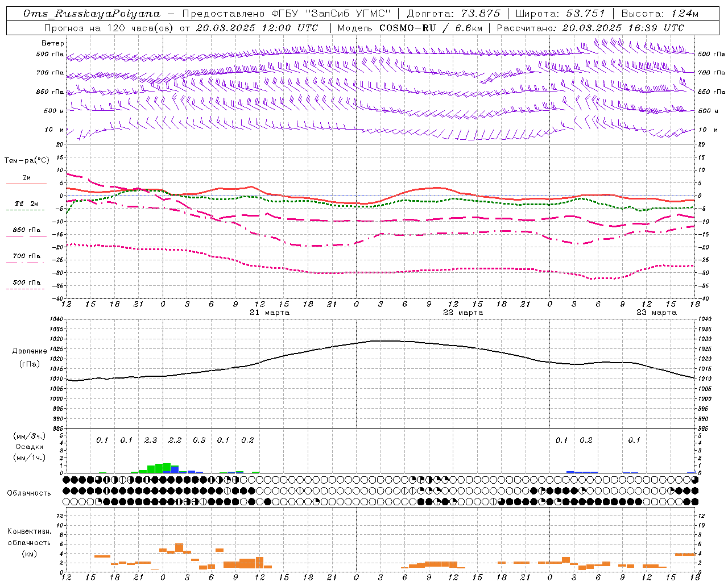
Task: Click the 2.3 precipitation value
Action: coord(151,440)
